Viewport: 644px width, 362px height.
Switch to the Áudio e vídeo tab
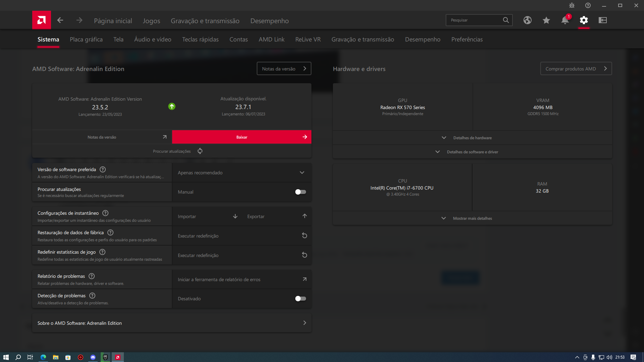[153, 39]
